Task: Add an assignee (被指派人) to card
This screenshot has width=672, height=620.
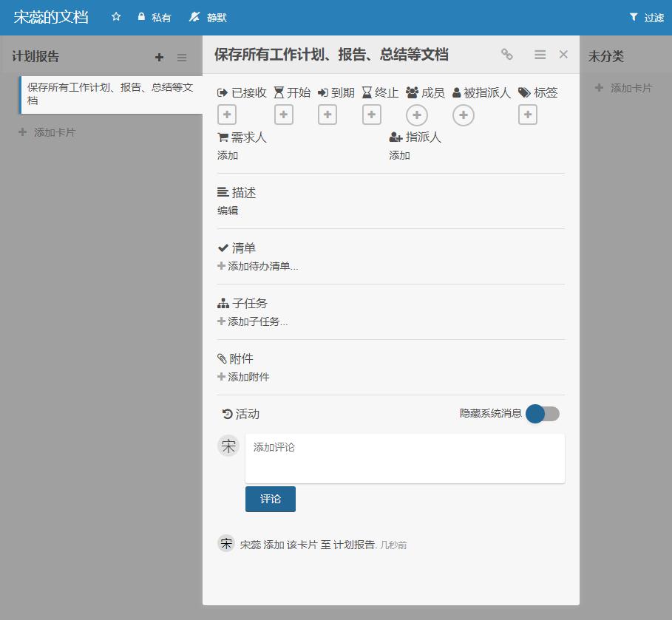Action: [464, 115]
